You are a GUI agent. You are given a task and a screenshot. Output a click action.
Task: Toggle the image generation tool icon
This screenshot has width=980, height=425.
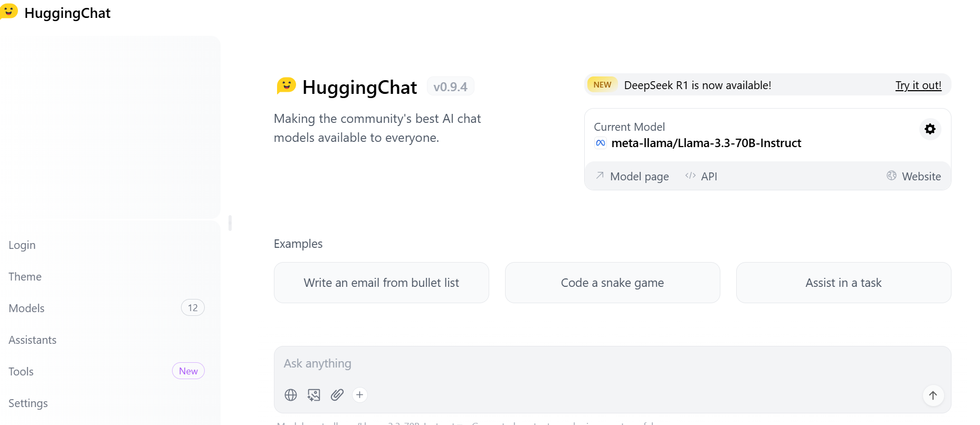coord(314,395)
